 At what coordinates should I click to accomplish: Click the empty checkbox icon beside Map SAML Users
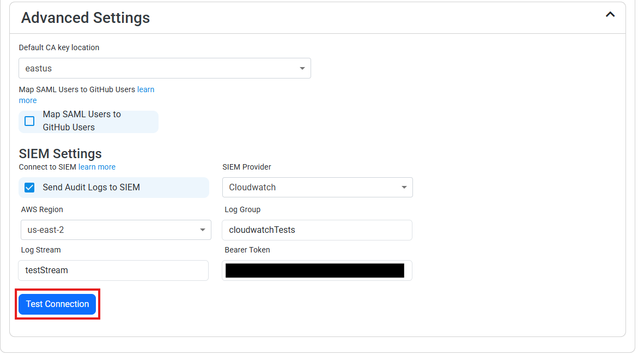(x=29, y=121)
